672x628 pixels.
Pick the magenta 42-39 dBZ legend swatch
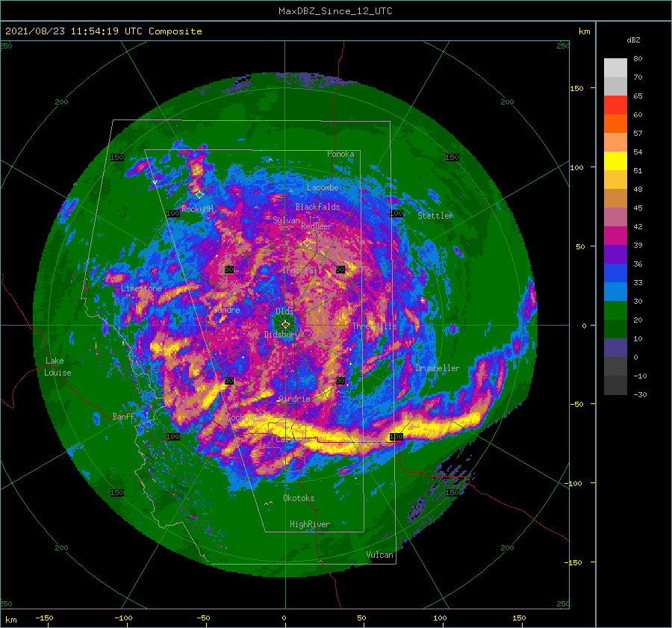coord(615,236)
